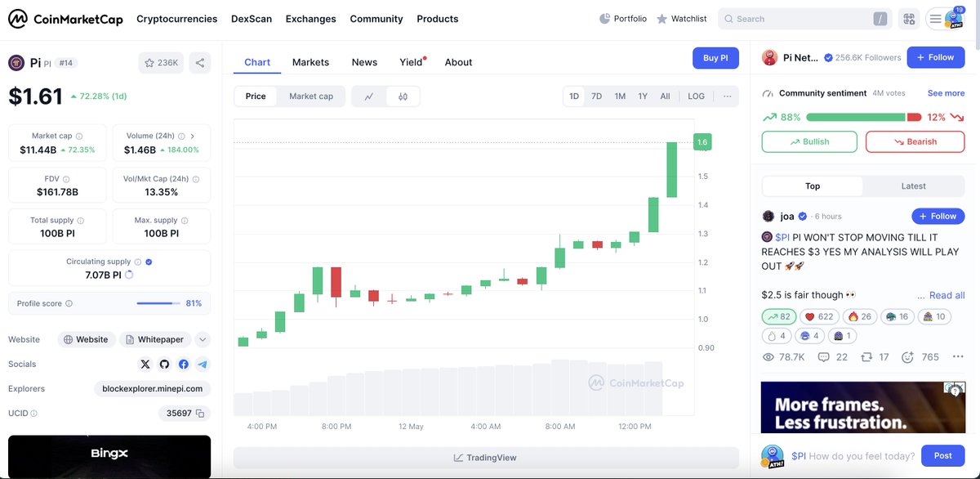
Task: Open the Exchanges nav menu
Action: tap(310, 19)
